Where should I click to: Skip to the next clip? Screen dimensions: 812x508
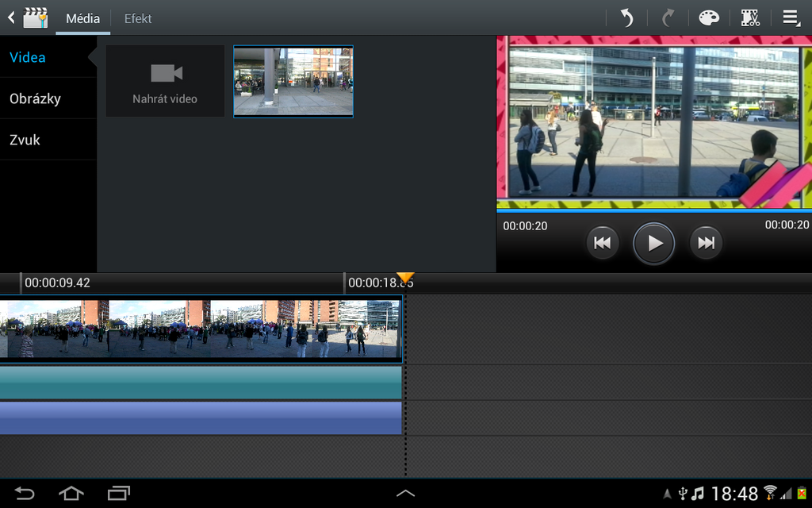point(706,243)
